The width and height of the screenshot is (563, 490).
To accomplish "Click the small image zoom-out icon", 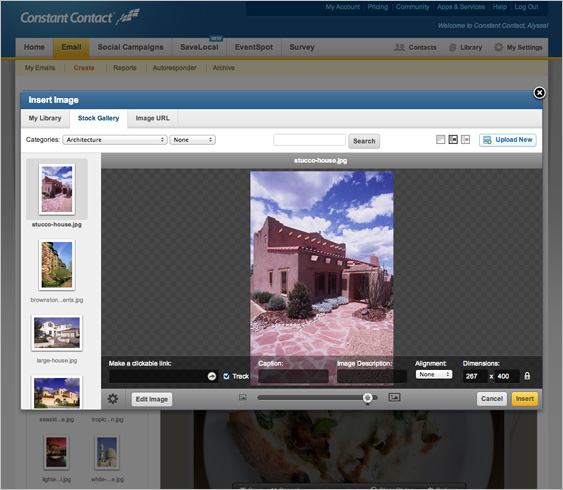I will point(243,397).
